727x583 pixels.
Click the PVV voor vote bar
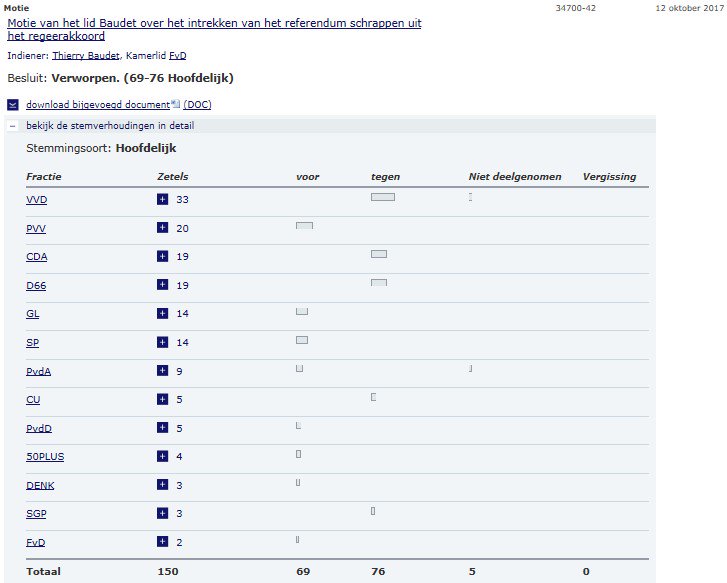point(305,226)
